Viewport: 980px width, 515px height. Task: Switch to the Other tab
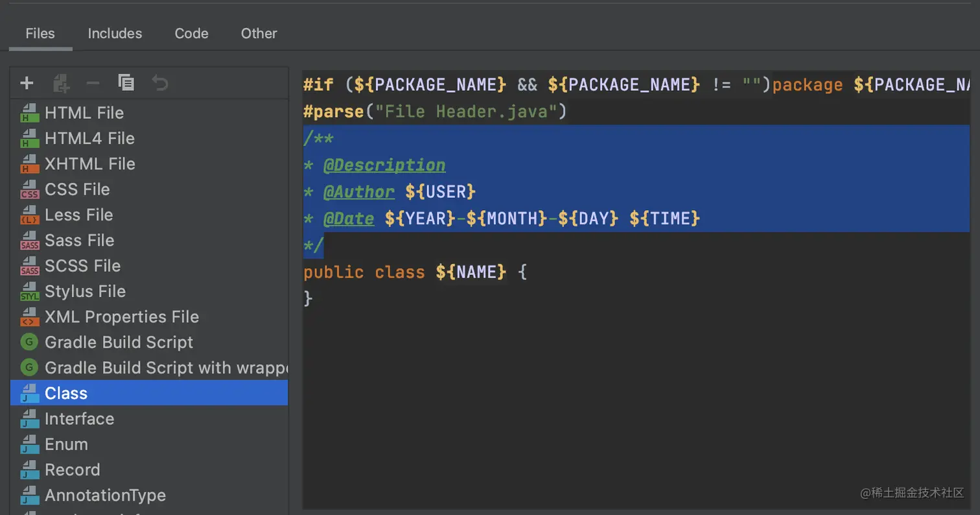click(259, 34)
